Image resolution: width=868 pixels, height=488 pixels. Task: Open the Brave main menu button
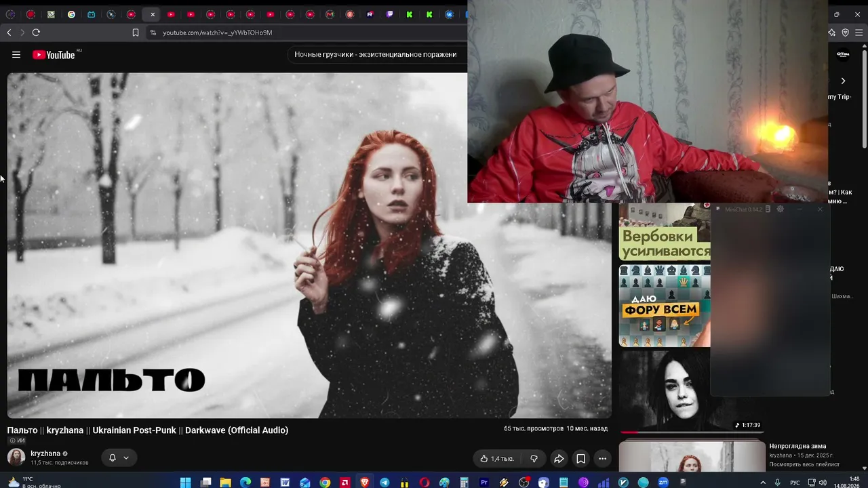point(860,33)
